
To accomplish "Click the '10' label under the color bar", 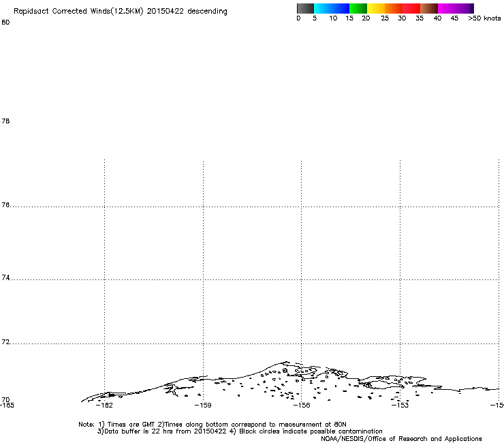I will (333, 18).
